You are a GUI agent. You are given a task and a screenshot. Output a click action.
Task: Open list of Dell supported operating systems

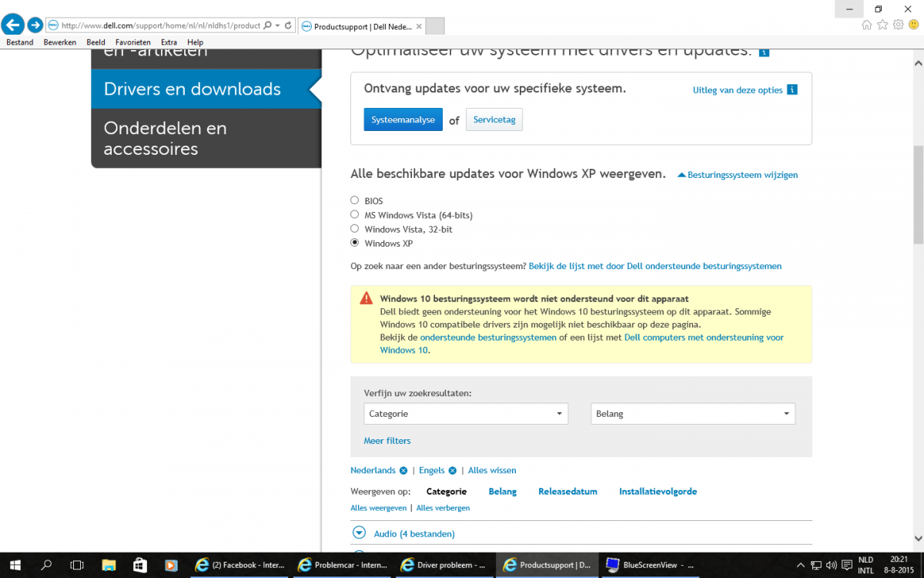655,266
